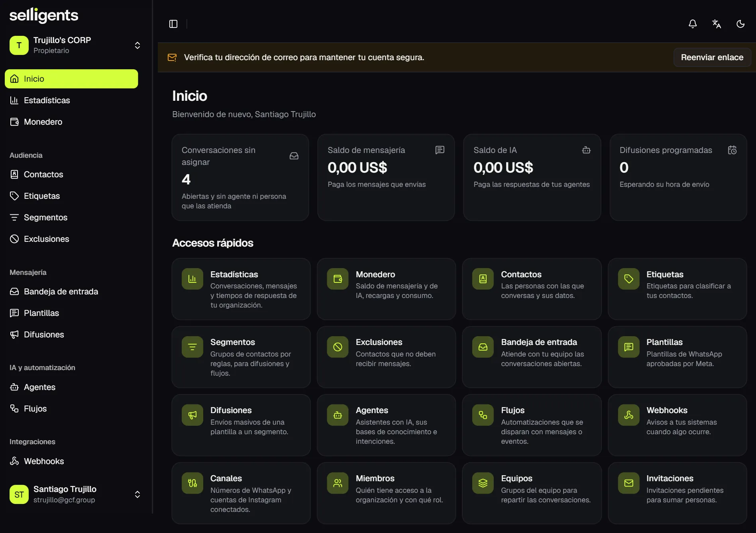Click 'Esperando su hora de envío' text

pyautogui.click(x=664, y=184)
